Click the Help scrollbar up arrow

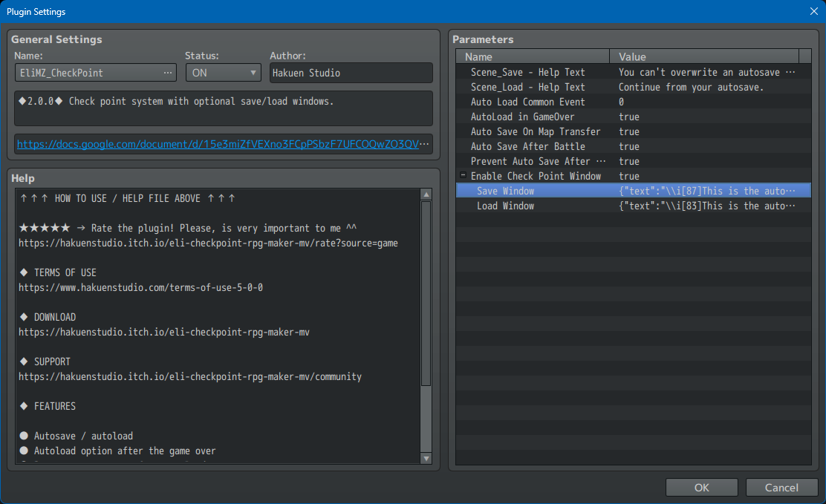426,194
